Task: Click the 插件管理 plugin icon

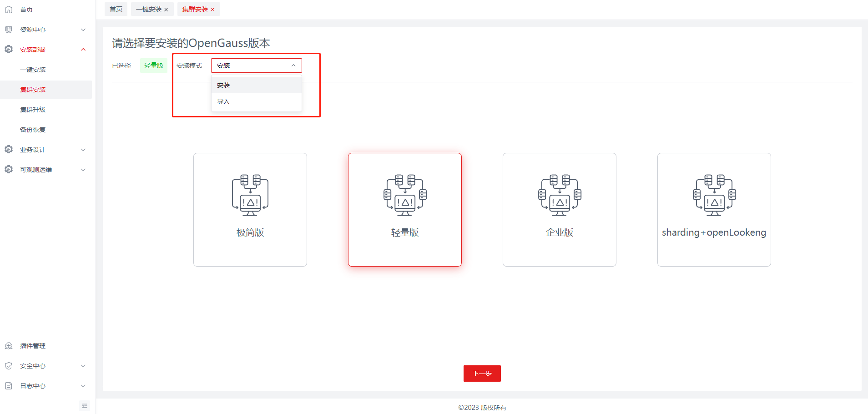Action: tap(9, 346)
